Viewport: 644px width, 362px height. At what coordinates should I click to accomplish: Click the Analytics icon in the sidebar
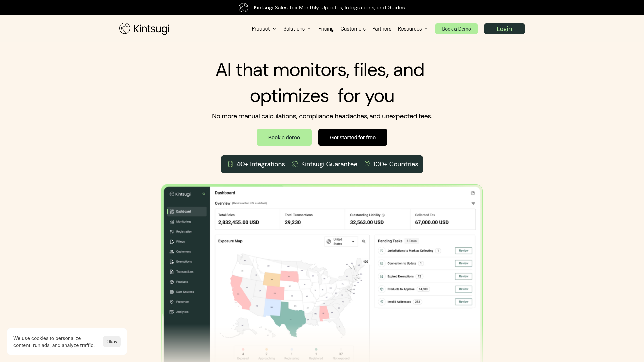(172, 312)
